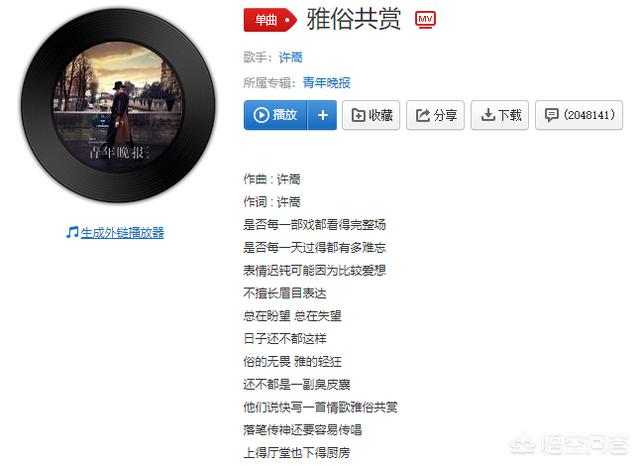Click the download arrow icon in 下载
Screen dimensions: 640x466
pyautogui.click(x=488, y=115)
